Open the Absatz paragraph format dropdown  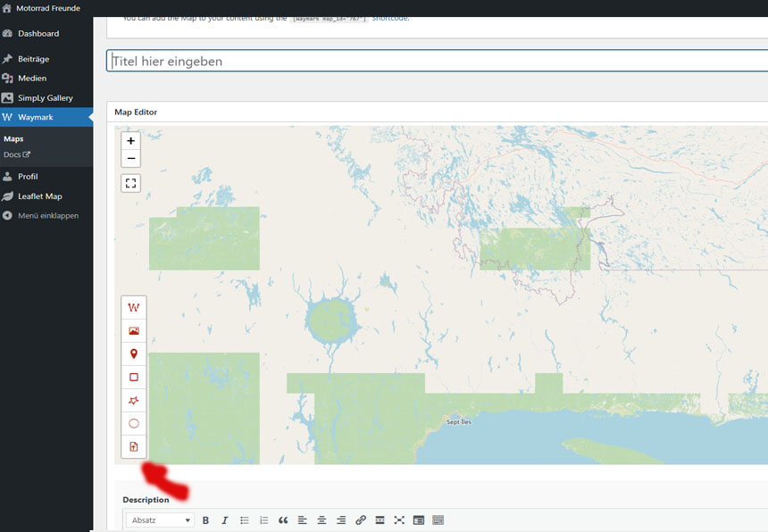[160, 520]
